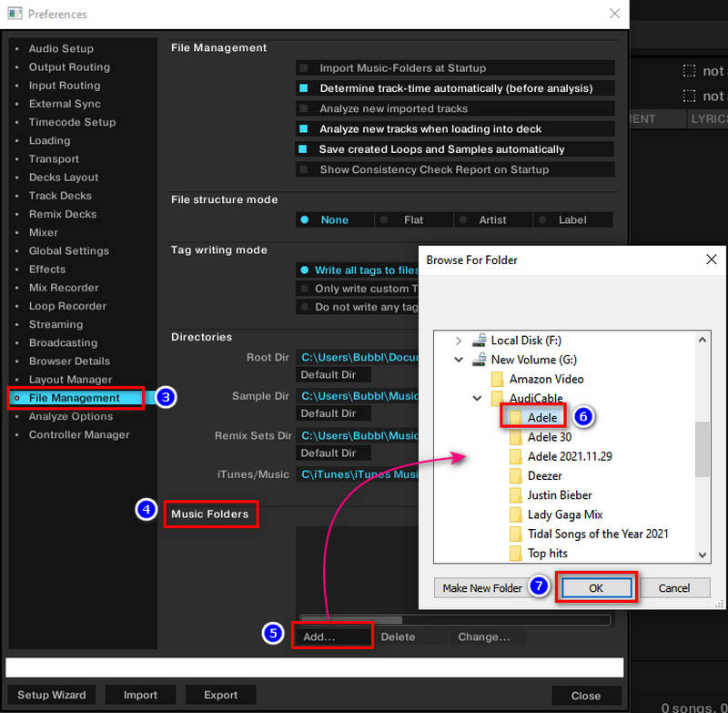Click the Amazon Video folder icon

497,379
